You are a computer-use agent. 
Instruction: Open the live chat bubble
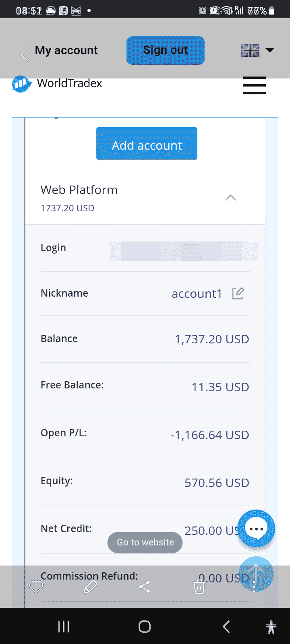256,528
